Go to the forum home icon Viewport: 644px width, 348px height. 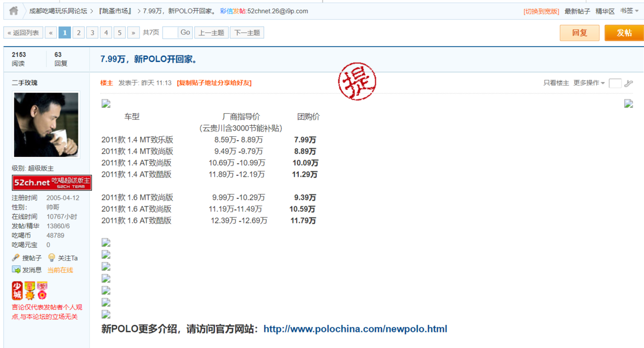(x=13, y=11)
